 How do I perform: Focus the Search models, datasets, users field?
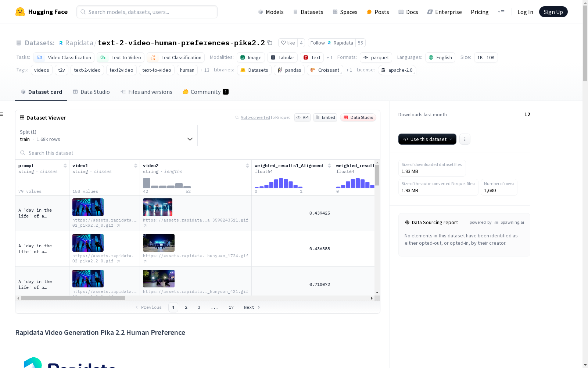point(147,12)
